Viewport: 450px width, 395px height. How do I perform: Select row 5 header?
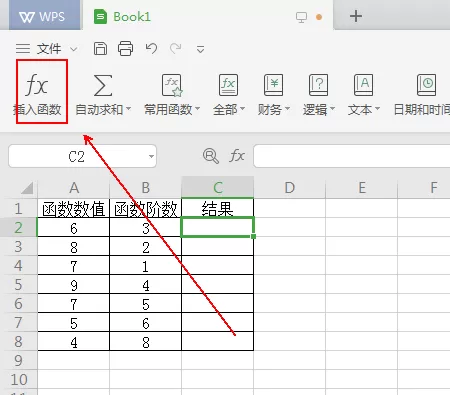click(19, 284)
